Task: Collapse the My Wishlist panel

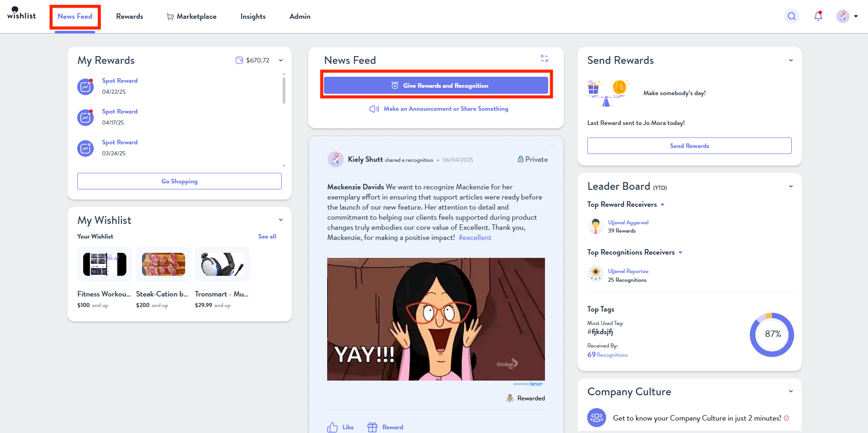Action: [281, 220]
